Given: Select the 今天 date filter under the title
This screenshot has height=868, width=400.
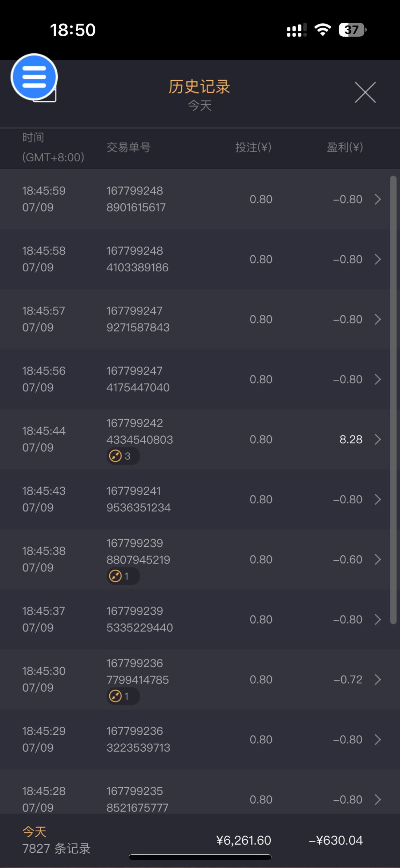Looking at the screenshot, I should [200, 106].
